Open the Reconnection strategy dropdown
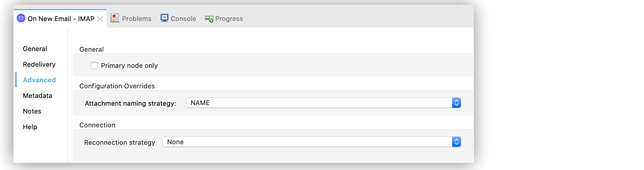 307,142
